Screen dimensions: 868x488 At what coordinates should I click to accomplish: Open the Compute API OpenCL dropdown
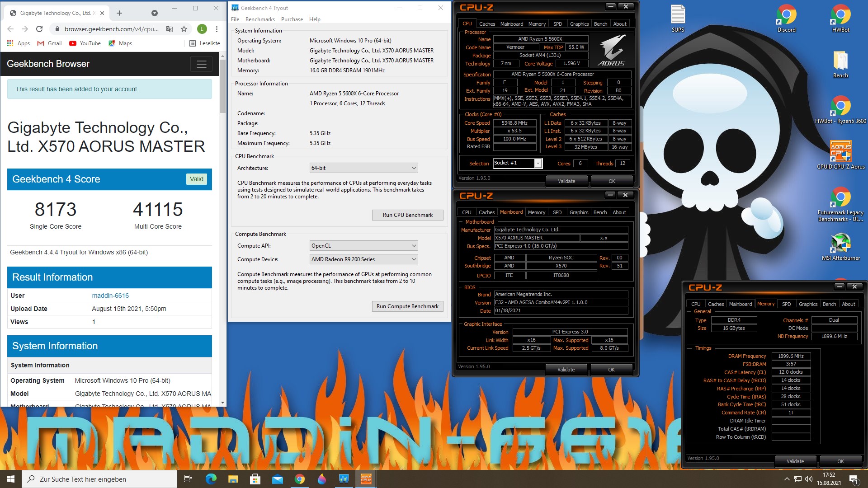(363, 246)
